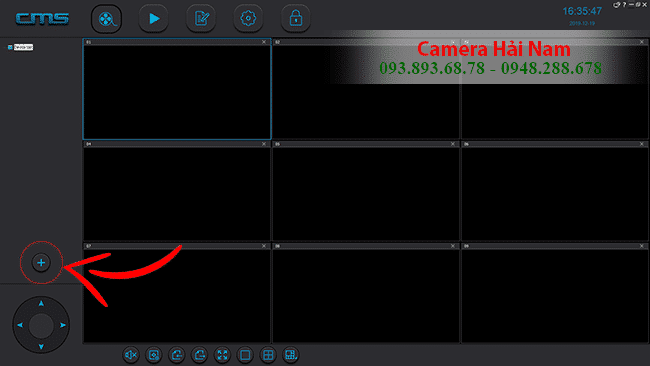Take a snapshot with the capture icon
The image size is (650, 366).
point(154,355)
